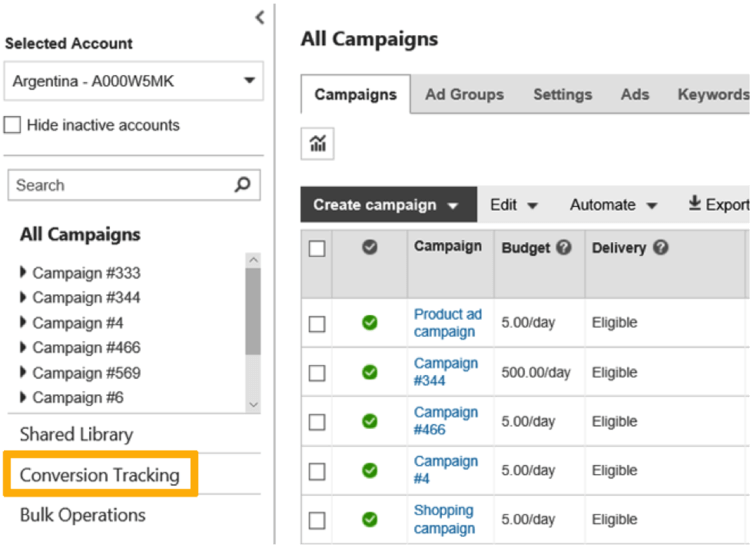Viewport: 750px width, 545px height.
Task: Click the Delivery help question mark icon
Action: (x=660, y=248)
